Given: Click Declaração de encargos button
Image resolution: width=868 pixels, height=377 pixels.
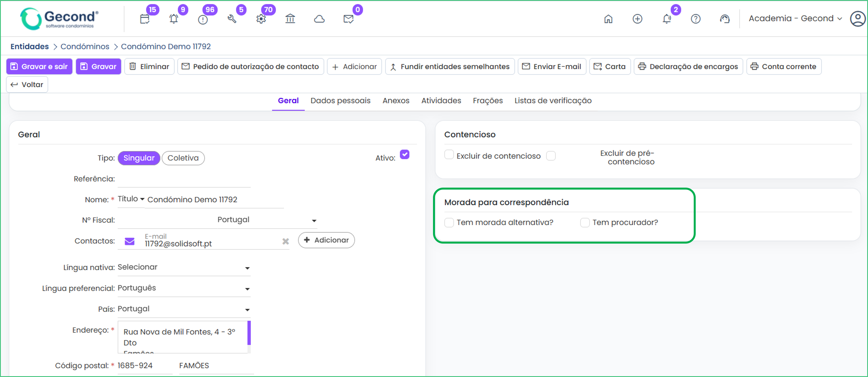Looking at the screenshot, I should pyautogui.click(x=688, y=66).
